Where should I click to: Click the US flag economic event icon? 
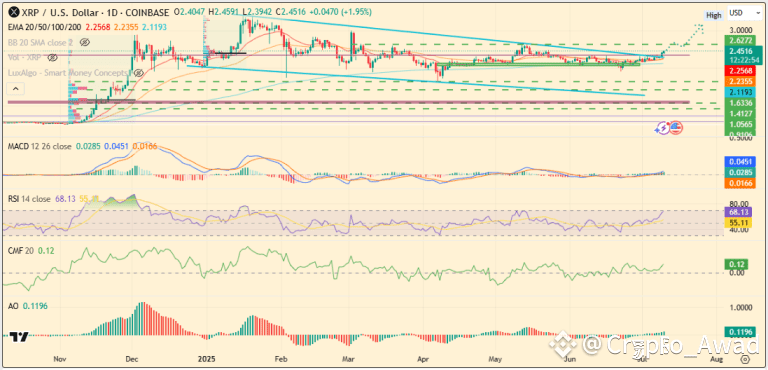click(676, 128)
